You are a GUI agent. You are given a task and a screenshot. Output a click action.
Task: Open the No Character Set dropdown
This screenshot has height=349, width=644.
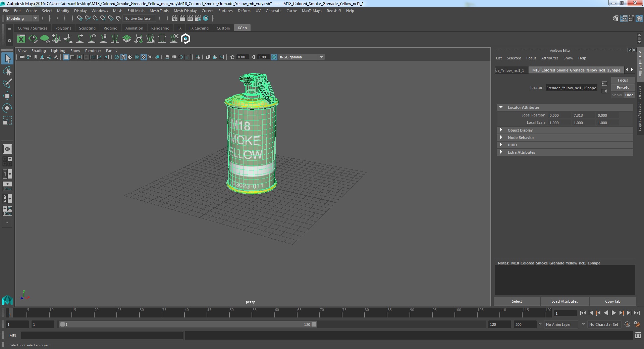(605, 325)
